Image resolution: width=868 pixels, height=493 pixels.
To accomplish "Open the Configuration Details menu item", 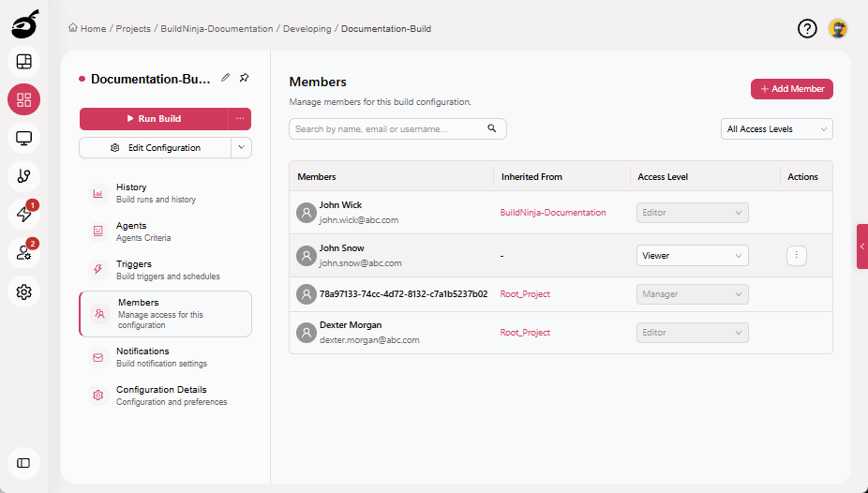I will click(x=165, y=396).
